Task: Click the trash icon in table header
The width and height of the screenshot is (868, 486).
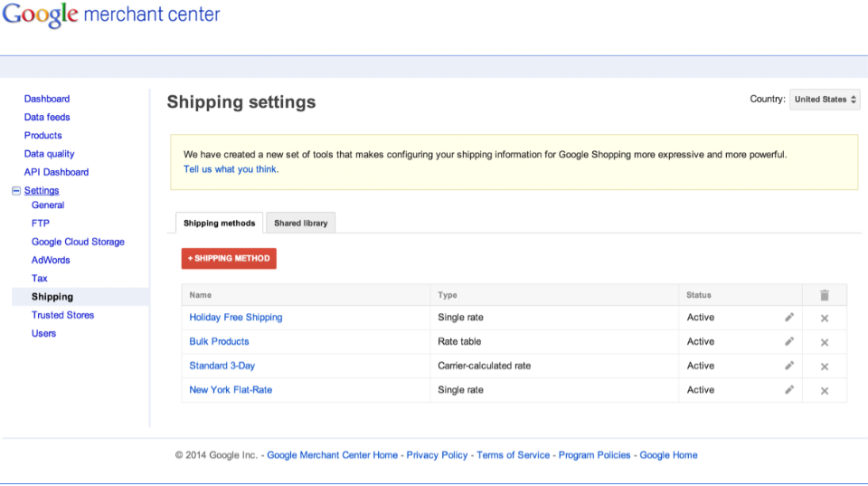Action: pos(825,295)
